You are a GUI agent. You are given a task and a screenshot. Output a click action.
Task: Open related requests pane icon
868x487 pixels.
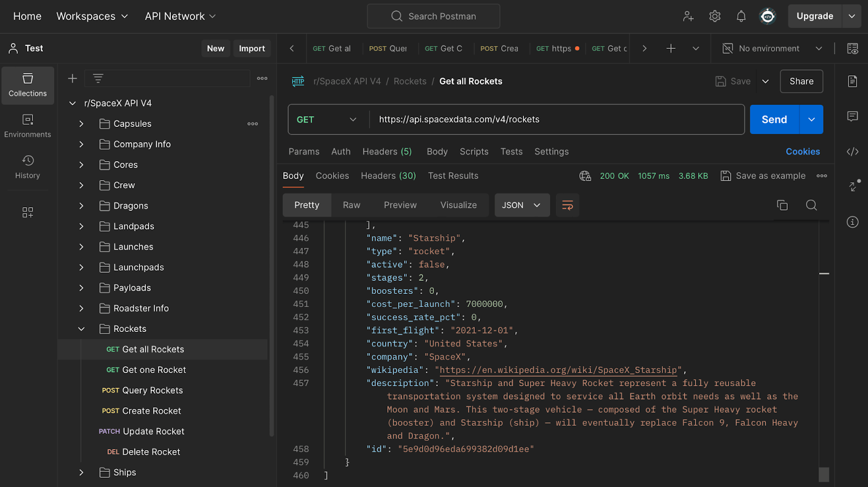854,185
